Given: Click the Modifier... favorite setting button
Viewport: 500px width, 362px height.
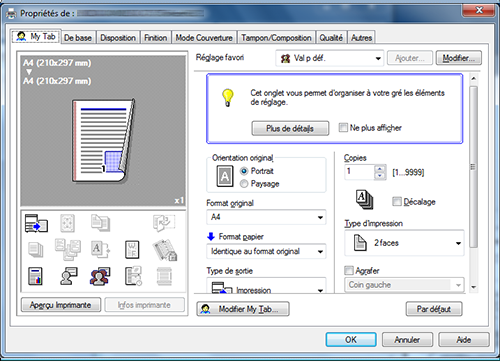Looking at the screenshot, I should point(459,58).
